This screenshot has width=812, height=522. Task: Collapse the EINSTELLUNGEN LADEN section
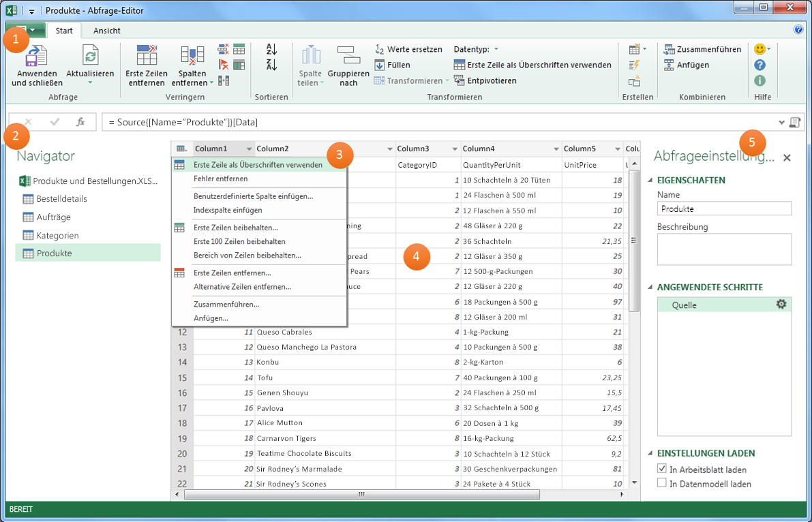[650, 453]
